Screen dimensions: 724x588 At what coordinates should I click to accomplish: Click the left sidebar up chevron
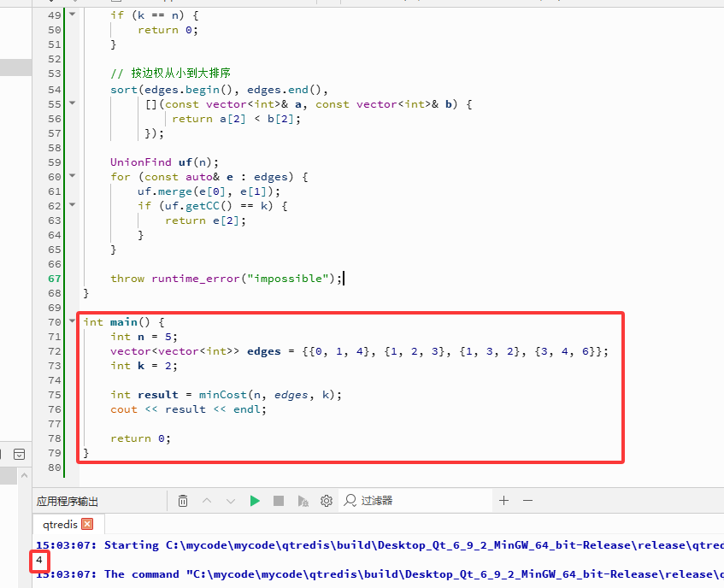point(25,475)
